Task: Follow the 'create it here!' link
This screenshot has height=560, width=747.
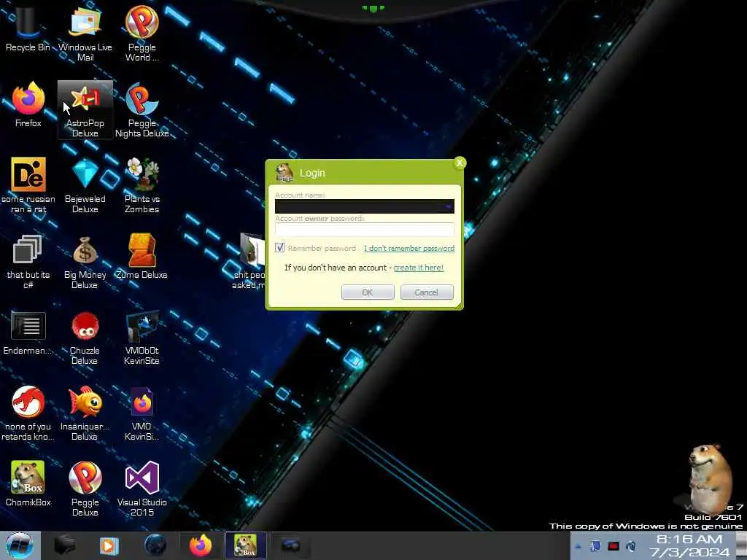Action: (418, 268)
